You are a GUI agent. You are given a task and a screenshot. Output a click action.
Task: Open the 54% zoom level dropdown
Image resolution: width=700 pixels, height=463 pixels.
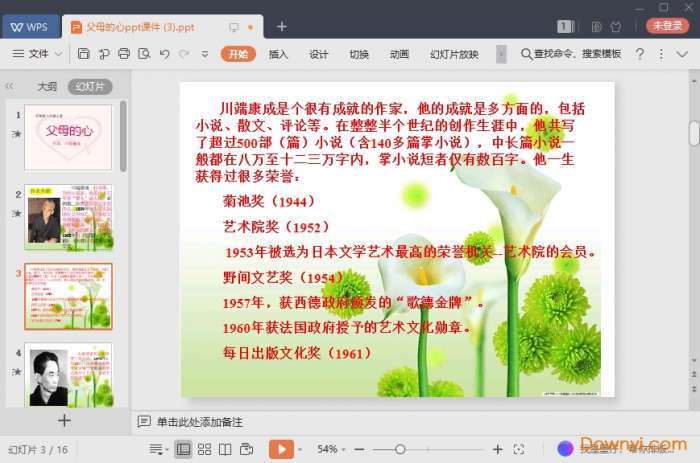click(x=331, y=449)
